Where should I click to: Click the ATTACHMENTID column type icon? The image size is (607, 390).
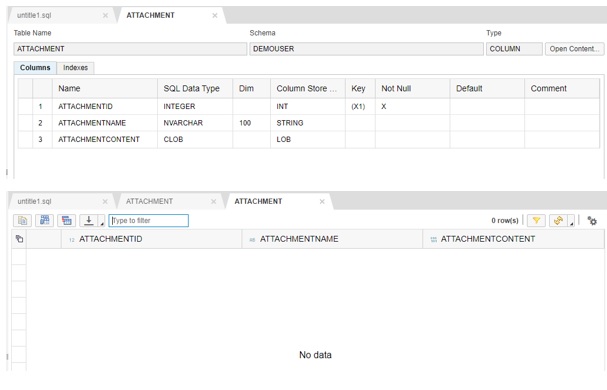72,240
